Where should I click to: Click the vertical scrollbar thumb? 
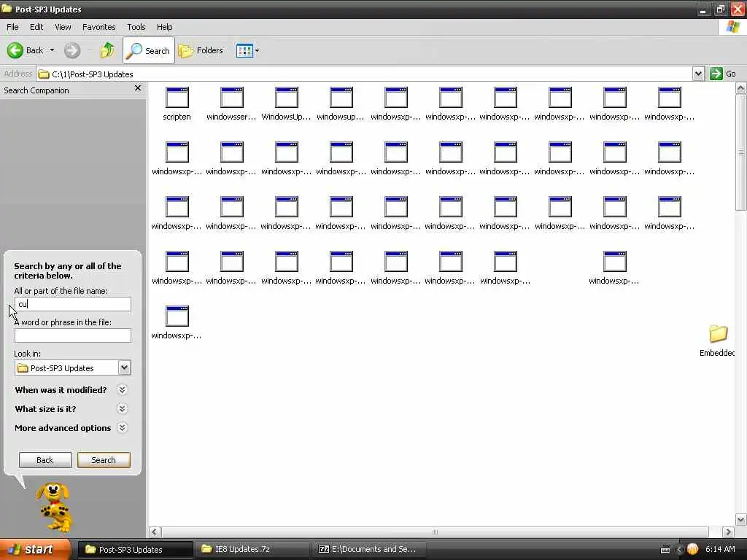click(741, 152)
